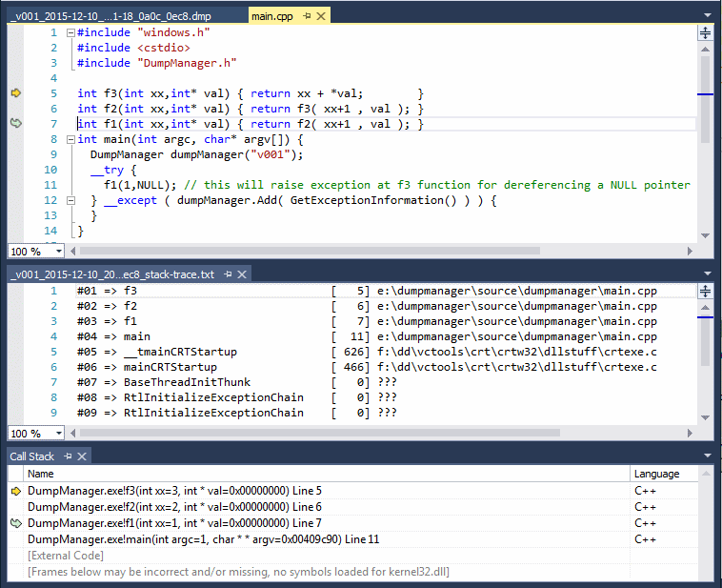Select the main.cpp tab

tap(272, 16)
